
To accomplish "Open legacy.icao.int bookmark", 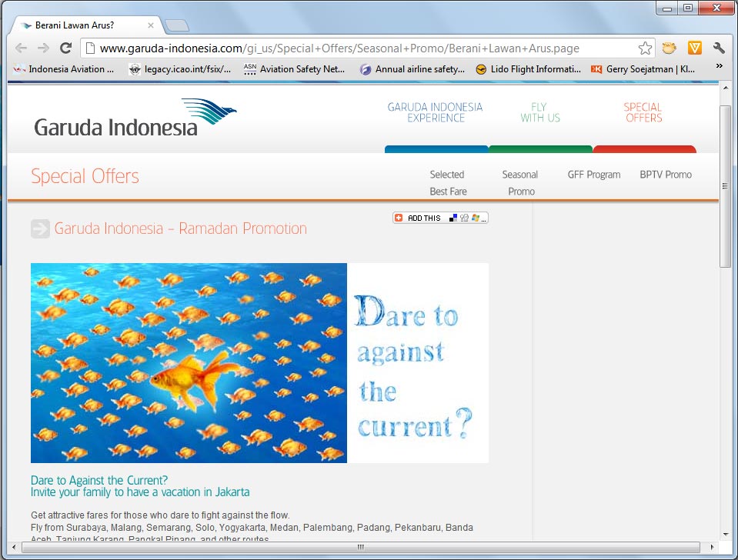I will pyautogui.click(x=181, y=69).
